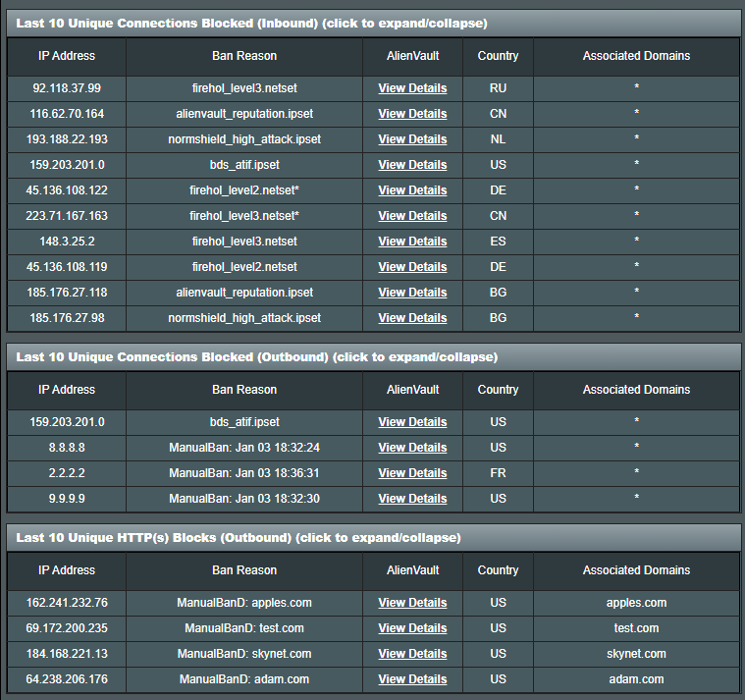Select IP address 8.8.8.8

click(x=67, y=448)
